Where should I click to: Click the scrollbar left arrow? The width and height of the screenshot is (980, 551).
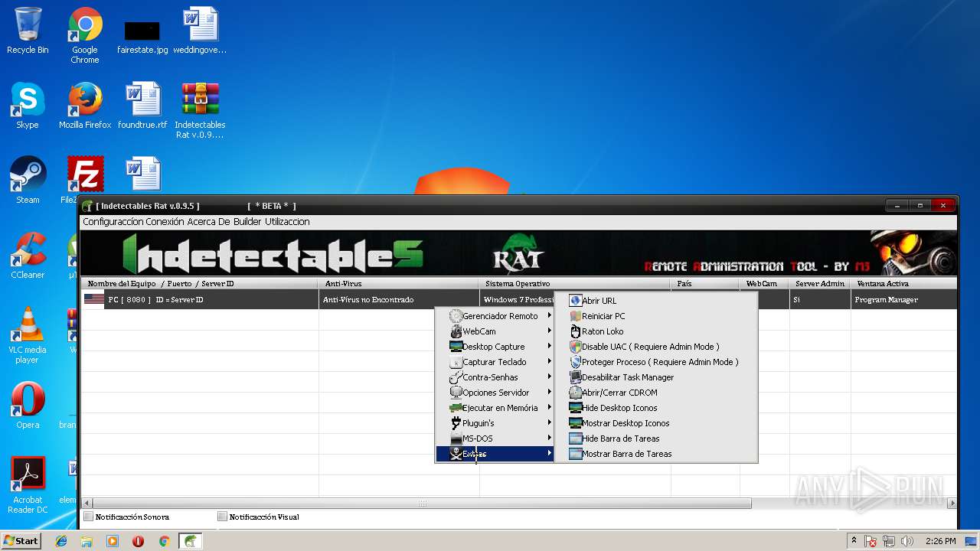tap(87, 504)
